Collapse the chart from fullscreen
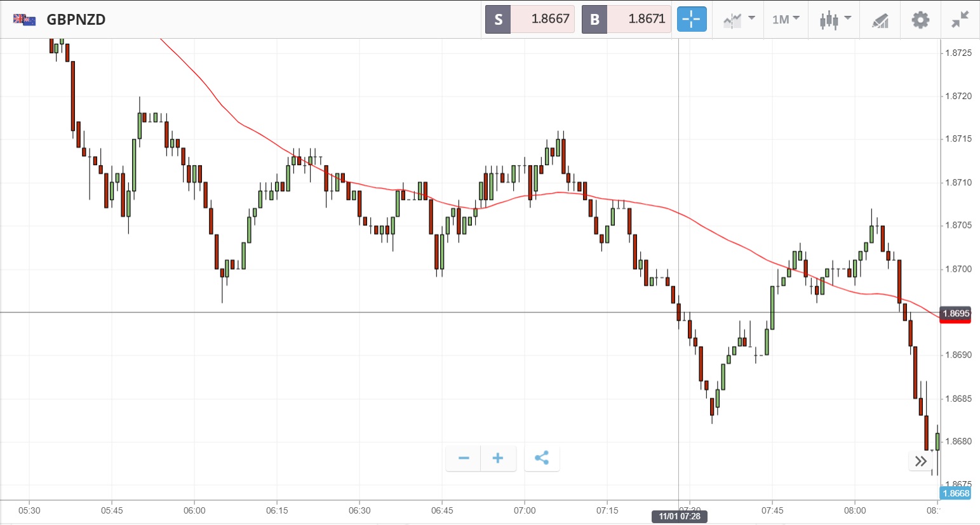Screen dimensions: 980x525 960,20
